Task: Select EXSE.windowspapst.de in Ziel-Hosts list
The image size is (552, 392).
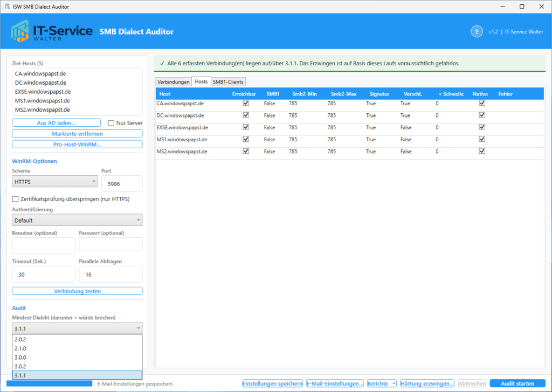Action: [x=77, y=92]
